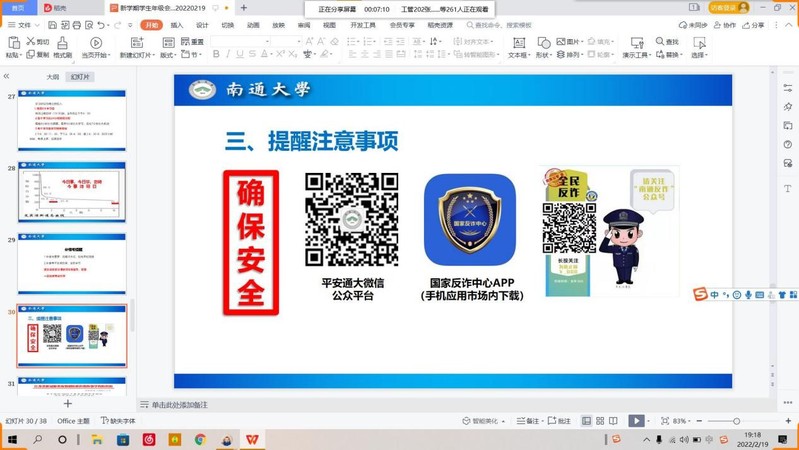Toggle Italic formatting
799x450 pixels.
pyautogui.click(x=228, y=54)
